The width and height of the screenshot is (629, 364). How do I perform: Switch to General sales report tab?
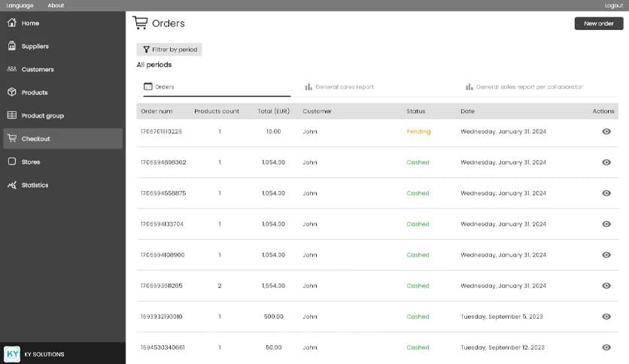point(339,87)
